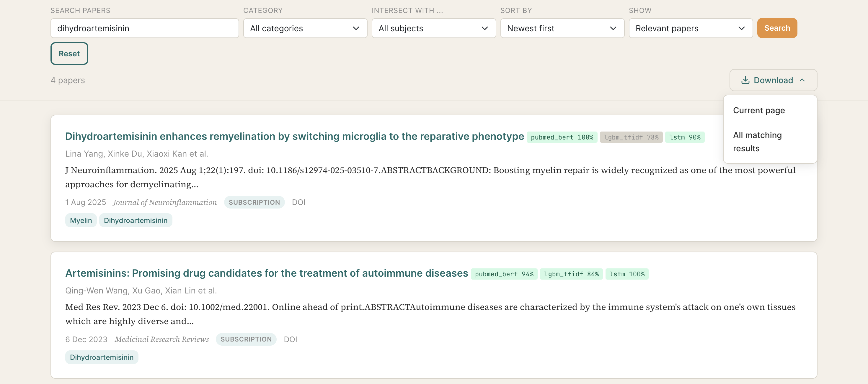Click authors line "Lina Yang, Xinke Du"
Viewport: 868px width, 384px height.
(136, 154)
